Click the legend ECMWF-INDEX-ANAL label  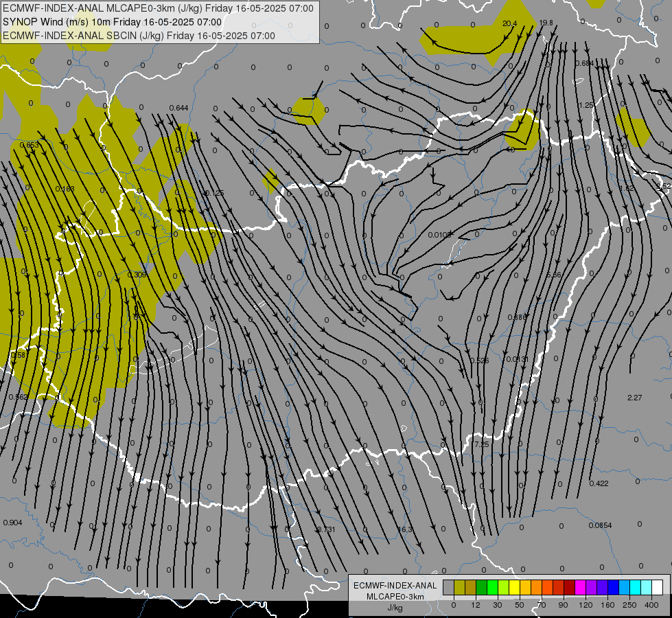pos(395,586)
